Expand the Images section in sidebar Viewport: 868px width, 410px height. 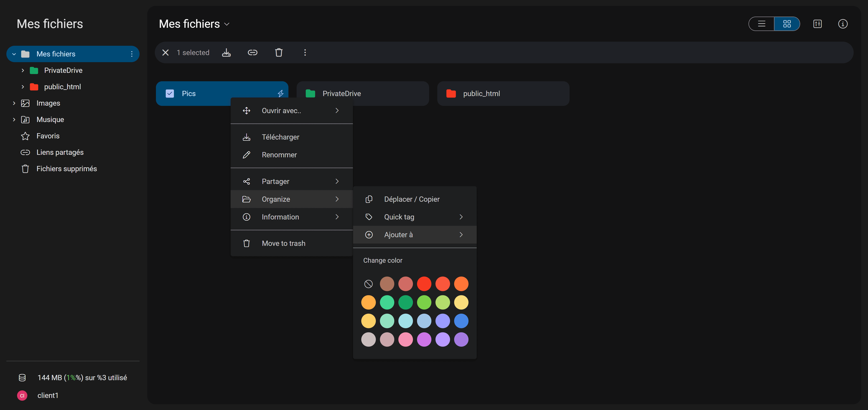[x=14, y=103]
